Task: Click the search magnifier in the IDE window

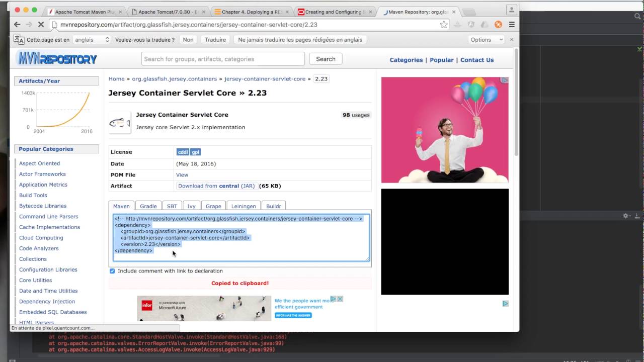Action: (637, 17)
